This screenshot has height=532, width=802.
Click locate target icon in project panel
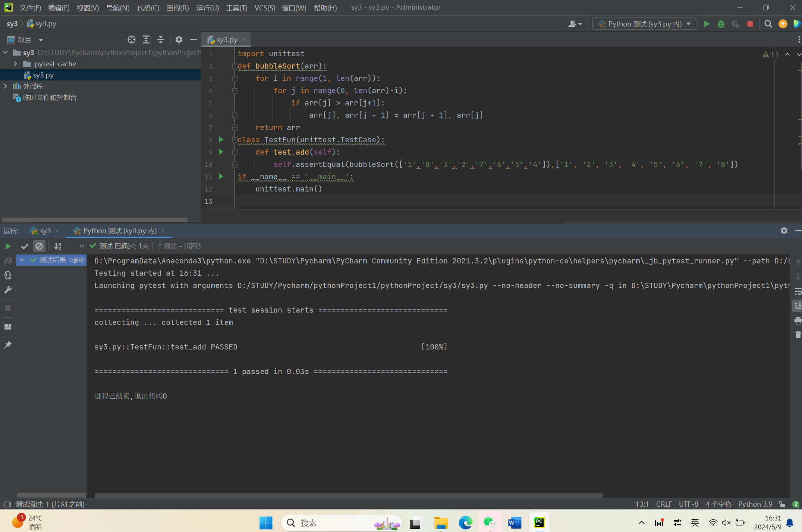point(131,39)
